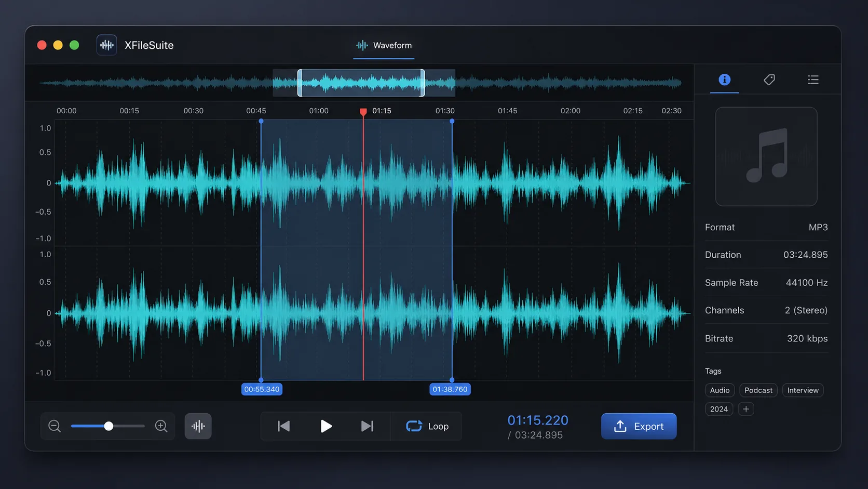Viewport: 868px width, 489px height.
Task: Select the 2024 tag
Action: [x=719, y=409]
